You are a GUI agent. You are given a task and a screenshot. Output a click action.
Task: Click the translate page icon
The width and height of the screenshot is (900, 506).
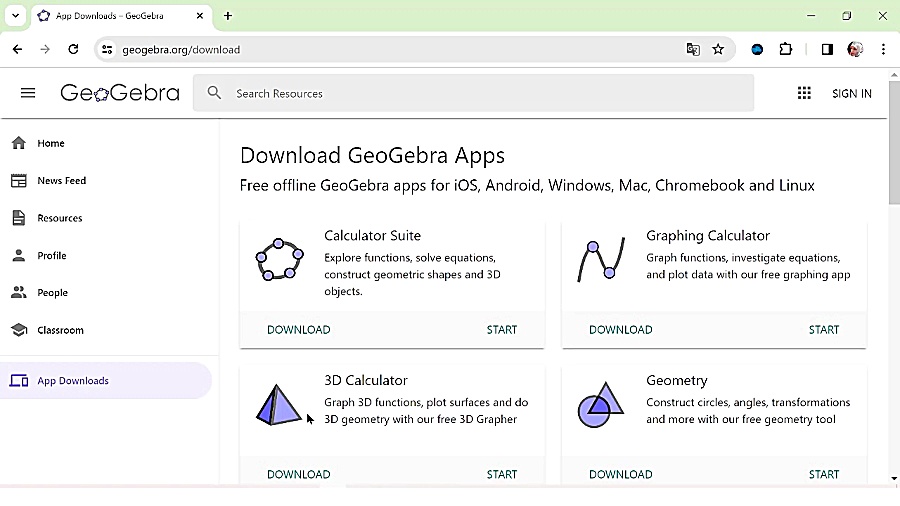click(693, 49)
